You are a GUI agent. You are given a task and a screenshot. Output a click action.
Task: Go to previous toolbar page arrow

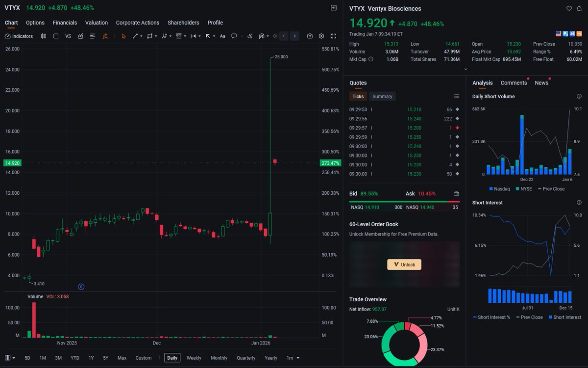284,36
